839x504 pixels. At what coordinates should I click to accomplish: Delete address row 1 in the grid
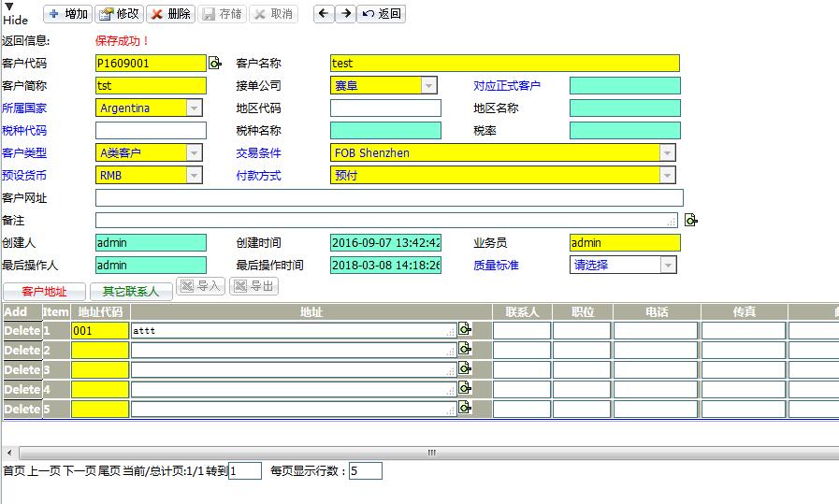22,330
